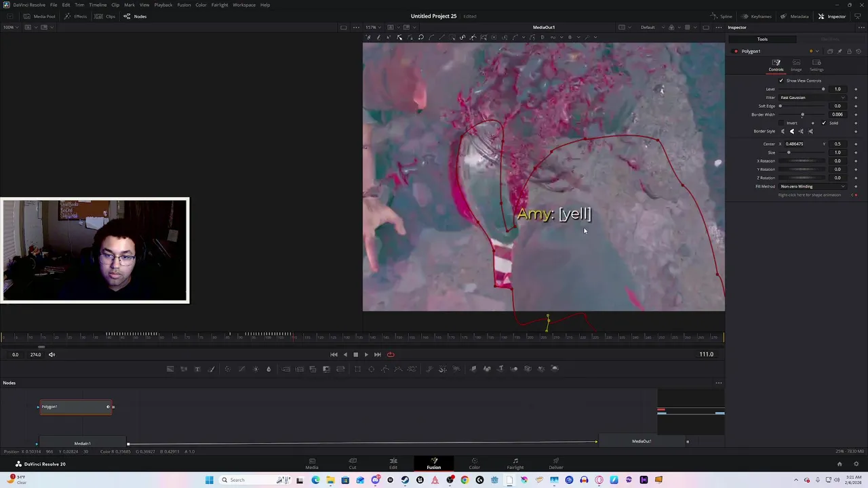The image size is (868, 488).
Task: Click the Soft Edge slider
Action: [802, 106]
